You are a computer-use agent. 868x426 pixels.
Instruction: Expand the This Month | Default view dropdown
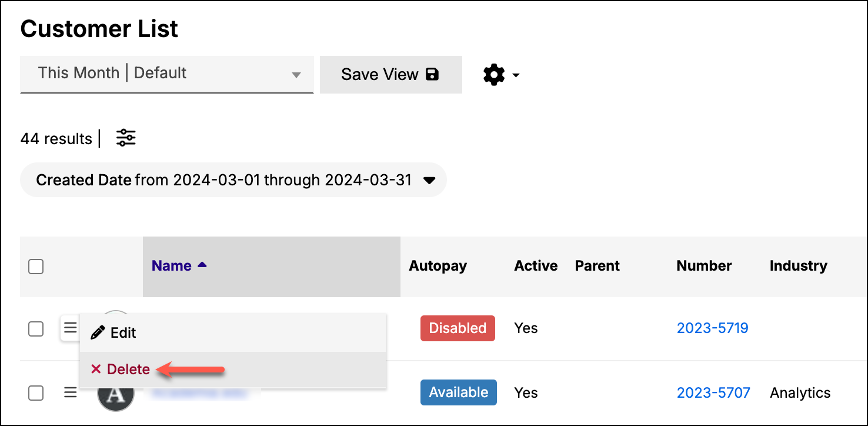166,74
